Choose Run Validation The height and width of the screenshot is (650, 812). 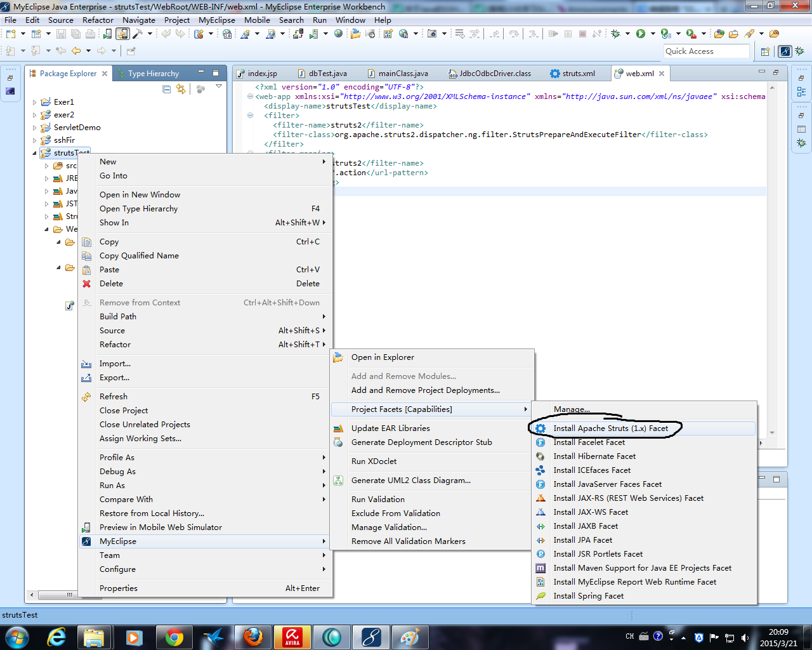[x=432, y=500]
